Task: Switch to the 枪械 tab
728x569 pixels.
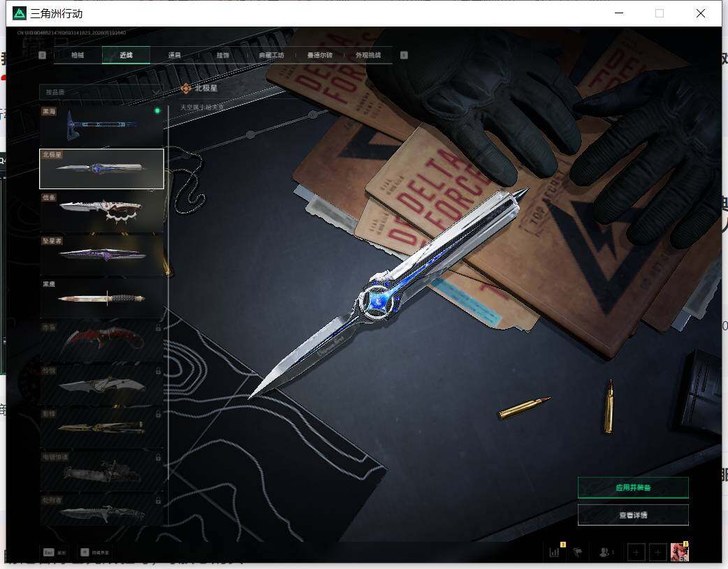Action: [x=78, y=54]
